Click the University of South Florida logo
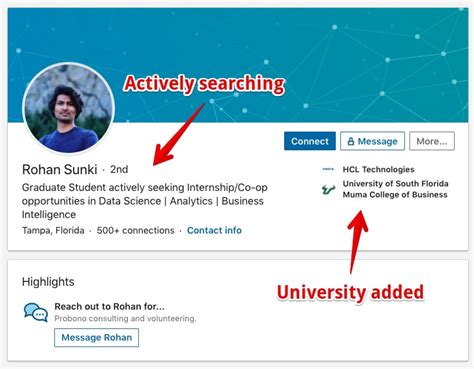This screenshot has height=369, width=474. click(328, 189)
